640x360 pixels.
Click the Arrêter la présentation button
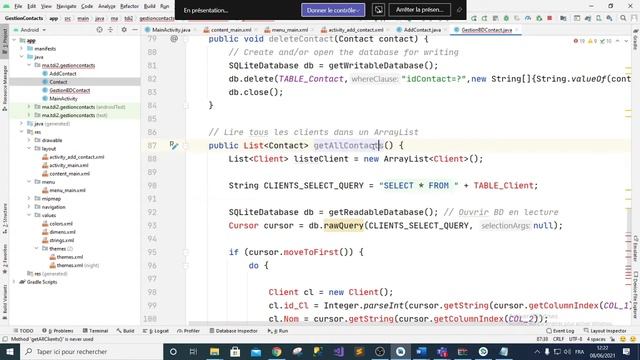420,10
